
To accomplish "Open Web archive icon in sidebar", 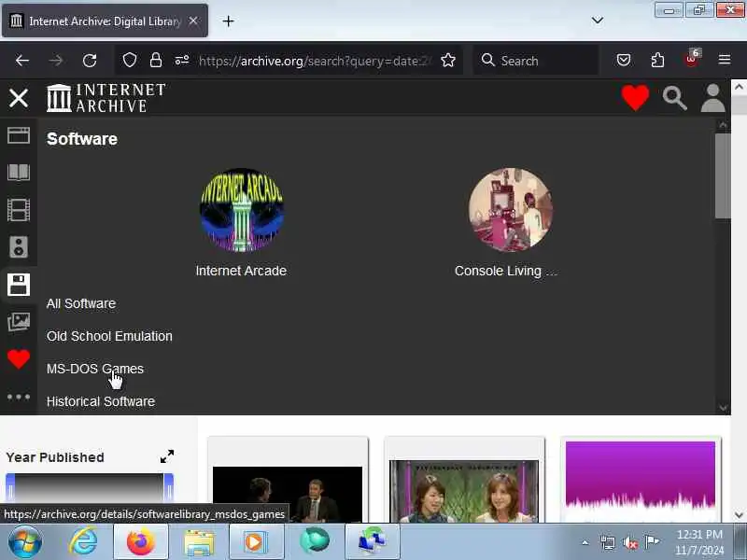I will pyautogui.click(x=19, y=135).
